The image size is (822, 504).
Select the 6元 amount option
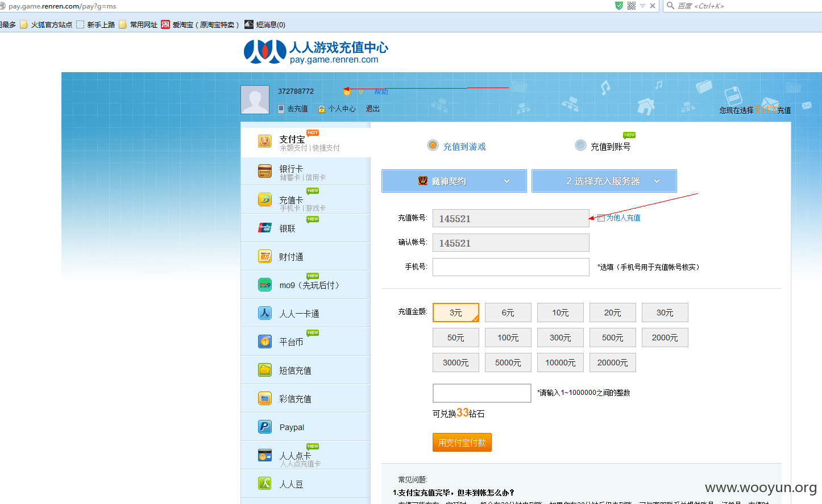[508, 313]
